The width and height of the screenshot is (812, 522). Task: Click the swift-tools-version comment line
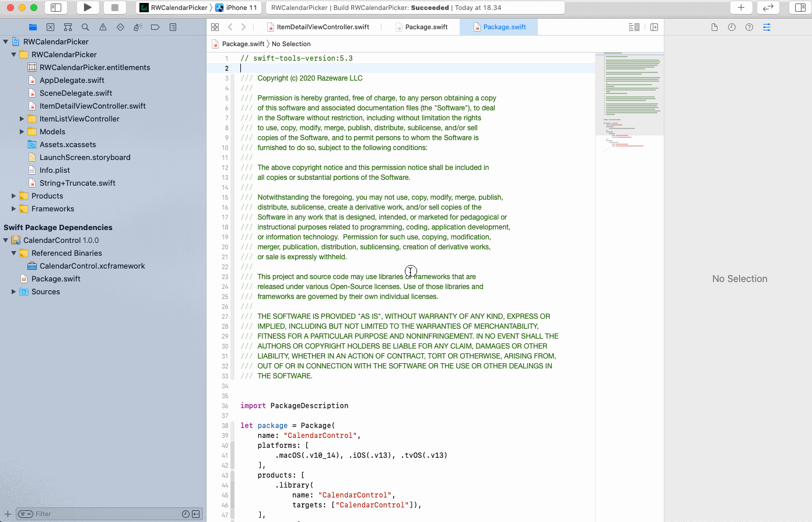(x=296, y=58)
